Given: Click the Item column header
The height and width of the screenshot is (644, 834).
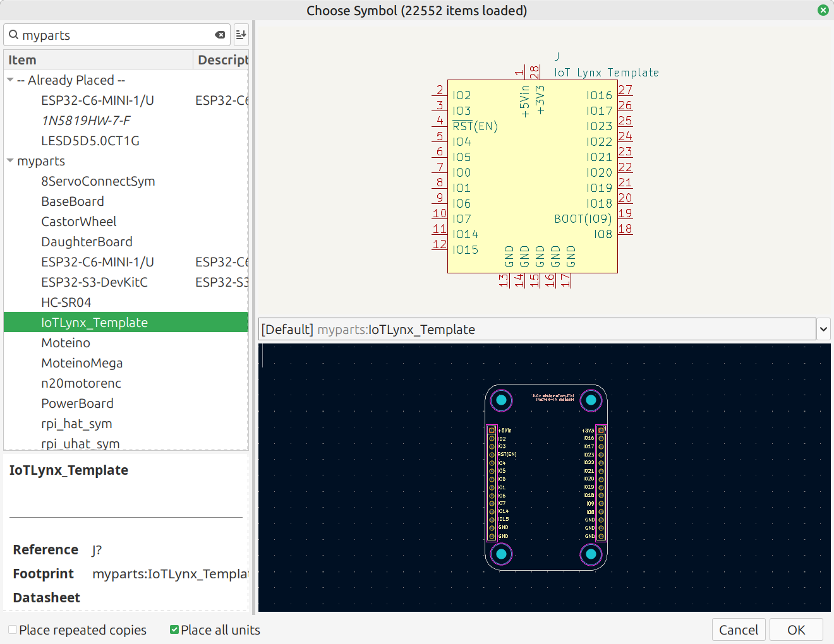Looking at the screenshot, I should click(x=98, y=60).
